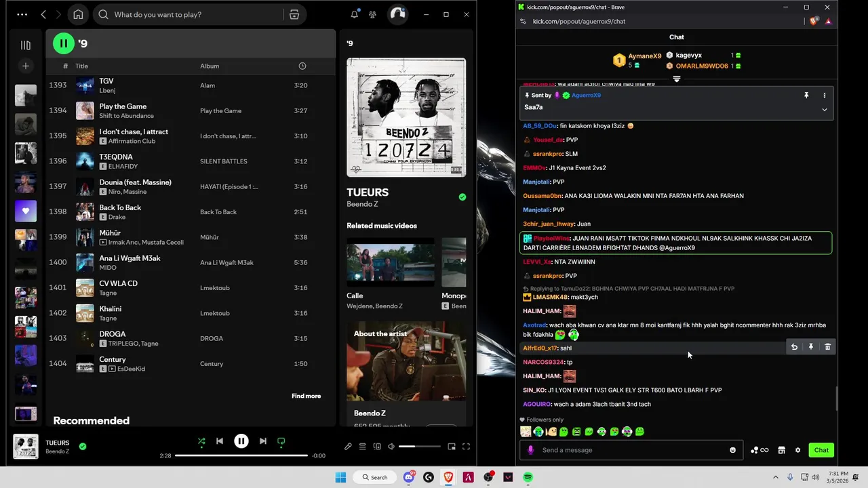Image resolution: width=868 pixels, height=488 pixels.
Task: Open Spotify from the Windows taskbar
Action: tap(528, 477)
